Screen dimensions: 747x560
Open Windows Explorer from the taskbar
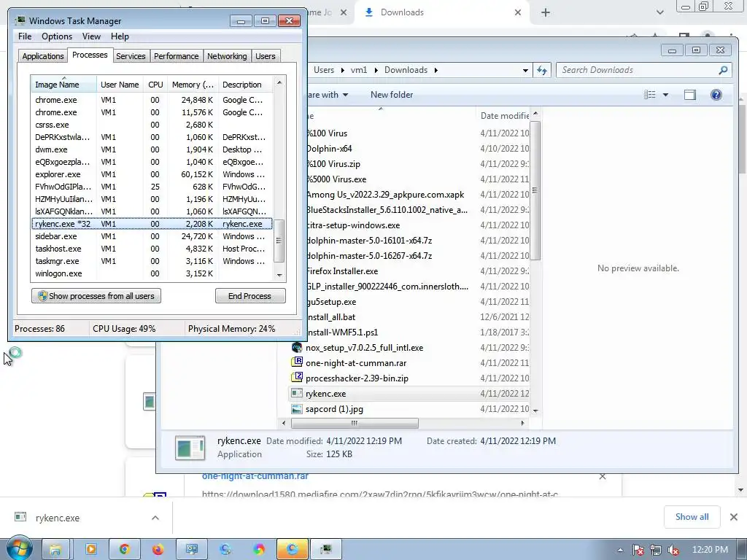point(55,550)
